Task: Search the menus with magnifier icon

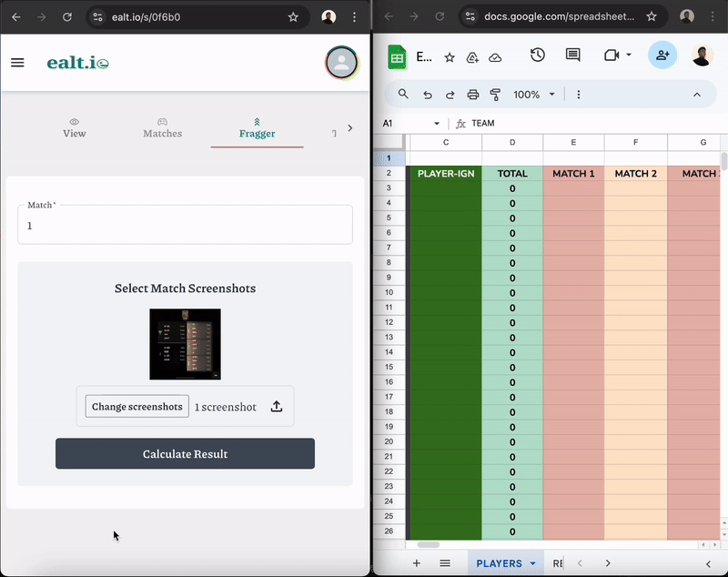Action: [403, 95]
